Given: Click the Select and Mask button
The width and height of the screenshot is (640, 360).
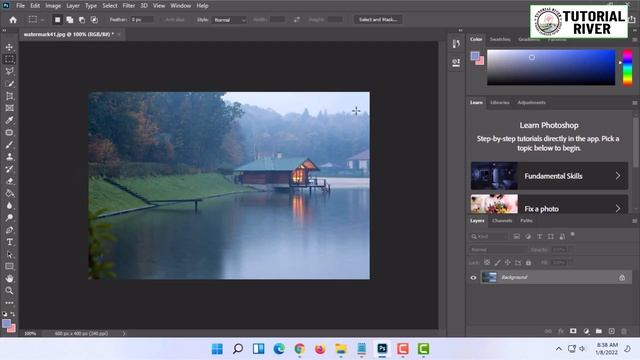Looking at the screenshot, I should click(x=378, y=20).
